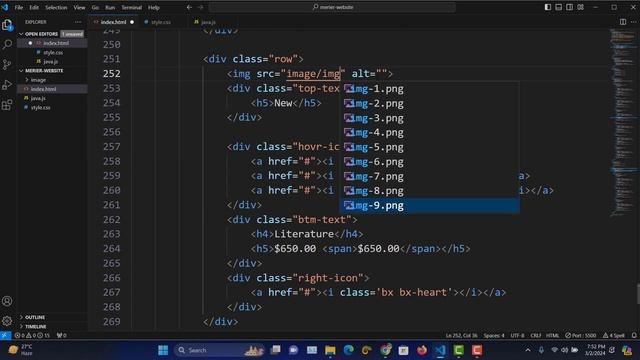Click the Split Editor Right icon
The width and height of the screenshot is (640, 360).
tap(622, 22)
